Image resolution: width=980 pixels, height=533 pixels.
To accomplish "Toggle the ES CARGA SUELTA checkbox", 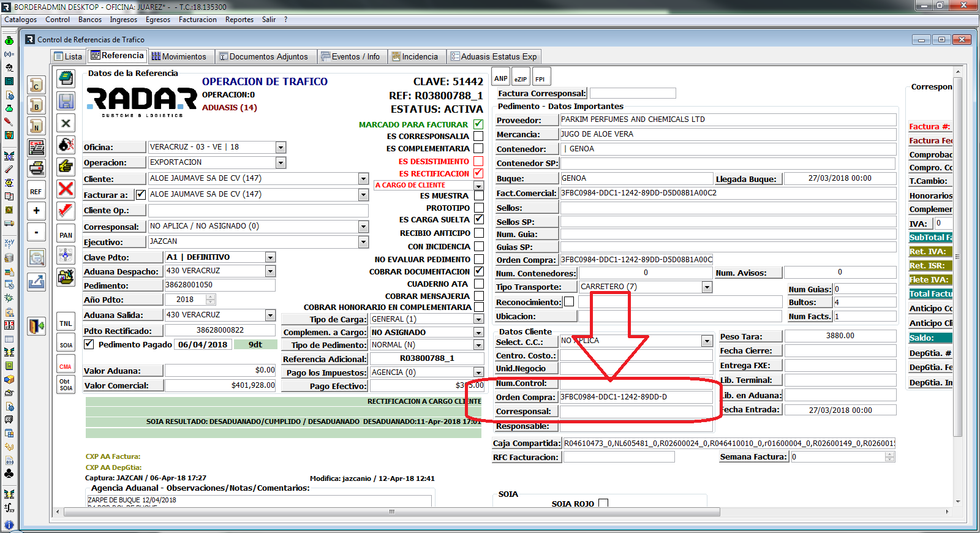I will pyautogui.click(x=478, y=219).
